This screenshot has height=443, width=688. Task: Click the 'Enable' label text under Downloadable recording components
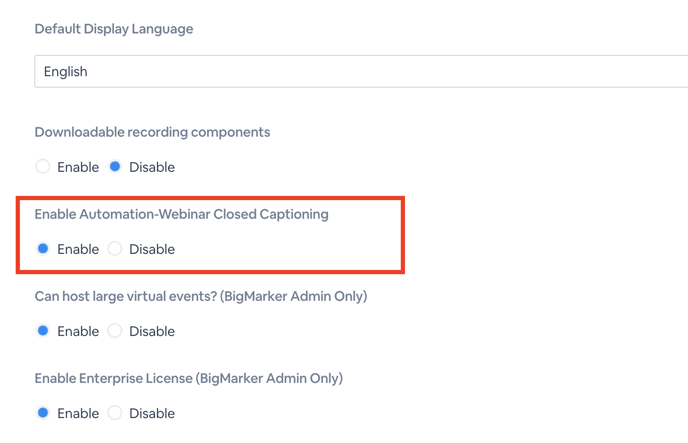78,167
